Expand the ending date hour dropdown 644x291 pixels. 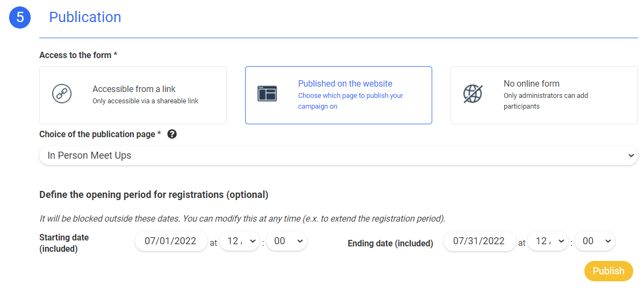pyautogui.click(x=548, y=242)
